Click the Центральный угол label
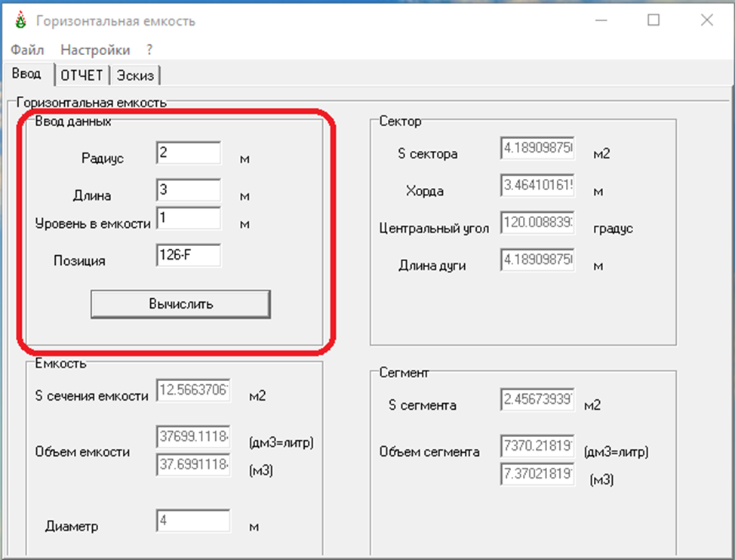The height and width of the screenshot is (560, 735). [434, 229]
